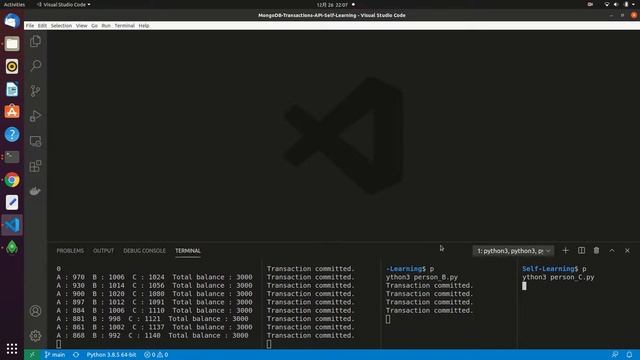Viewport: 640px width, 360px height.
Task: Open Manage gear menu in activity bar
Action: (36, 336)
